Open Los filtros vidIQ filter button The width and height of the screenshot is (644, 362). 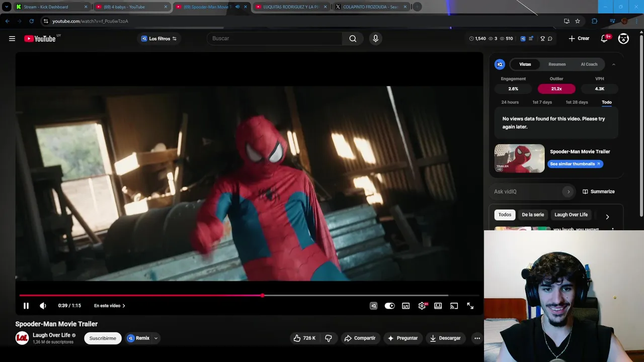pos(159,39)
